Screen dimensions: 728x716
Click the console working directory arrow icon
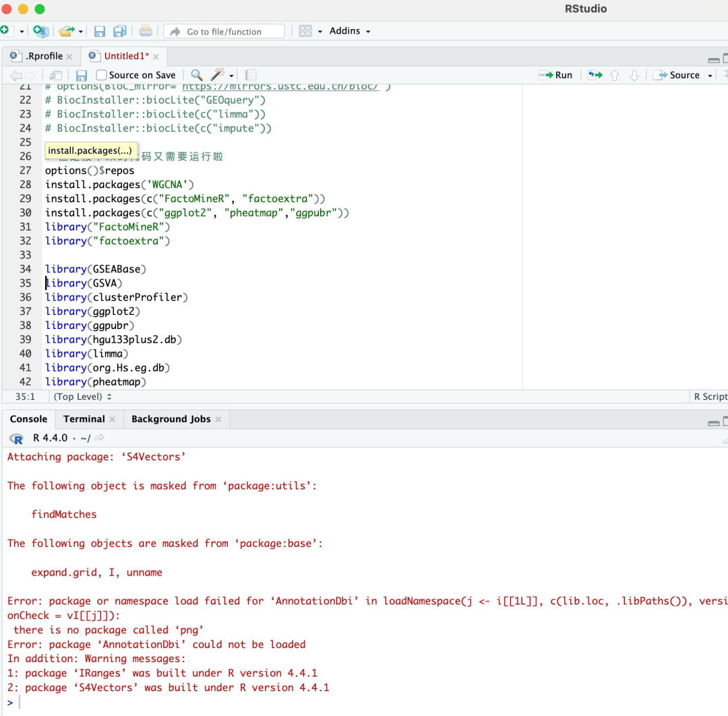[100, 438]
